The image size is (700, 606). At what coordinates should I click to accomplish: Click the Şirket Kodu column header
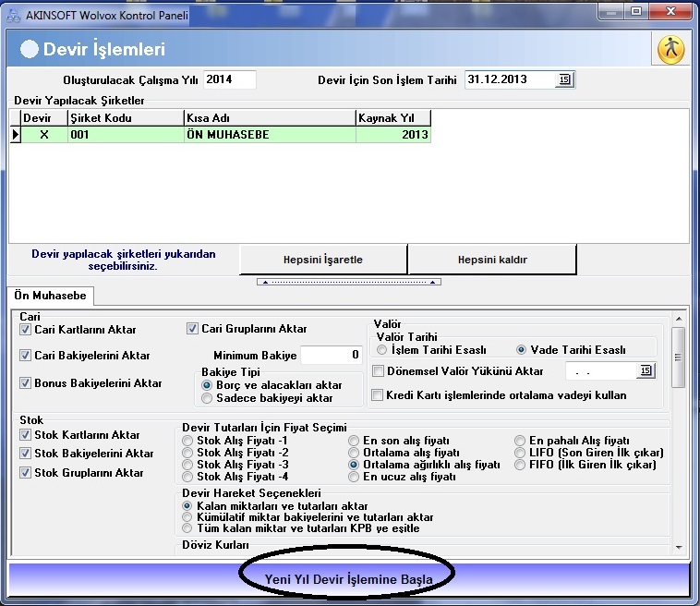(126, 118)
